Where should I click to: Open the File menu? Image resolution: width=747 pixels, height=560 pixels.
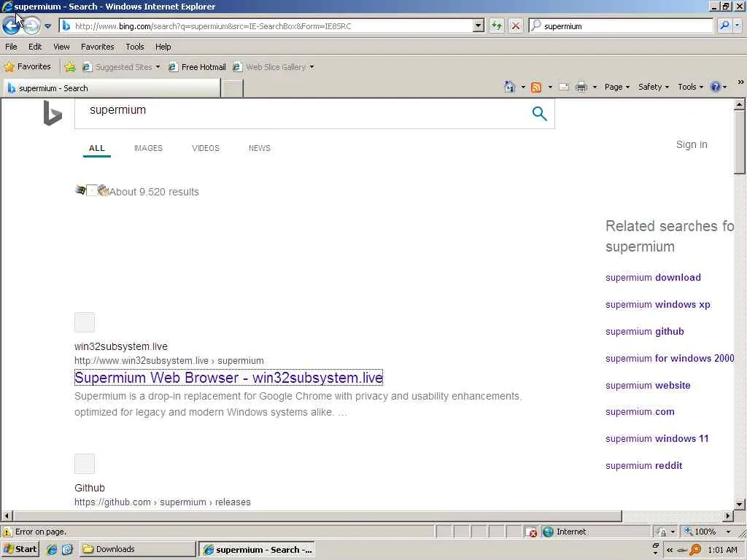[x=11, y=47]
